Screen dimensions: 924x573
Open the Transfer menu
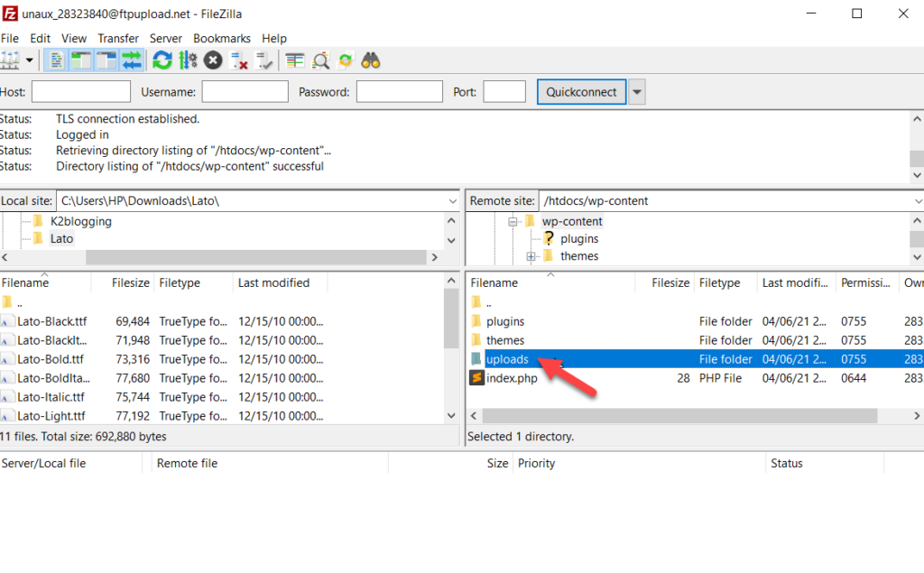[x=118, y=38]
